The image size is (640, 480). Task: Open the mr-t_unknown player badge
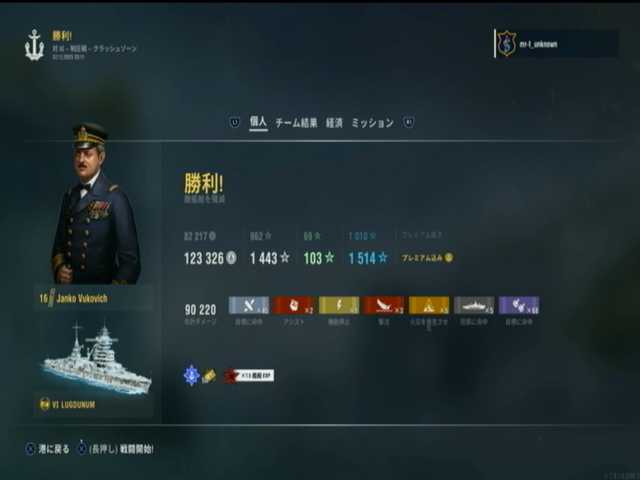556,44
